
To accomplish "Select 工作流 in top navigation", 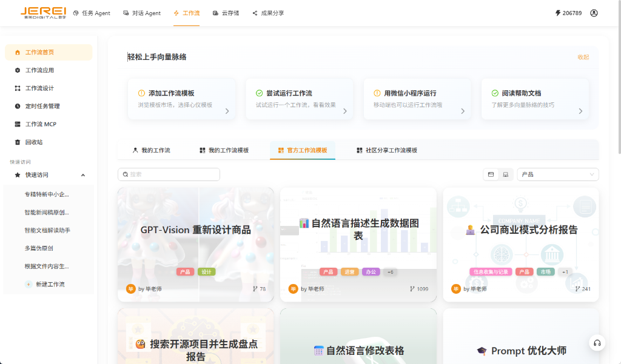I will (x=187, y=13).
